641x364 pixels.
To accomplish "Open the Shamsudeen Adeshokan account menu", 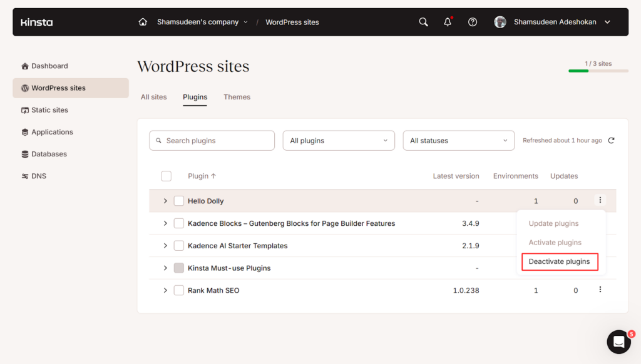I will (555, 21).
